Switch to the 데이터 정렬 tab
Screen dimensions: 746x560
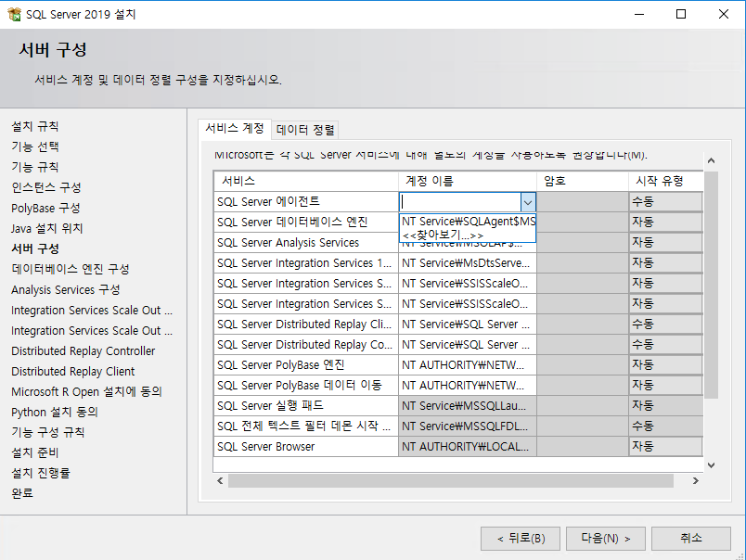point(305,130)
